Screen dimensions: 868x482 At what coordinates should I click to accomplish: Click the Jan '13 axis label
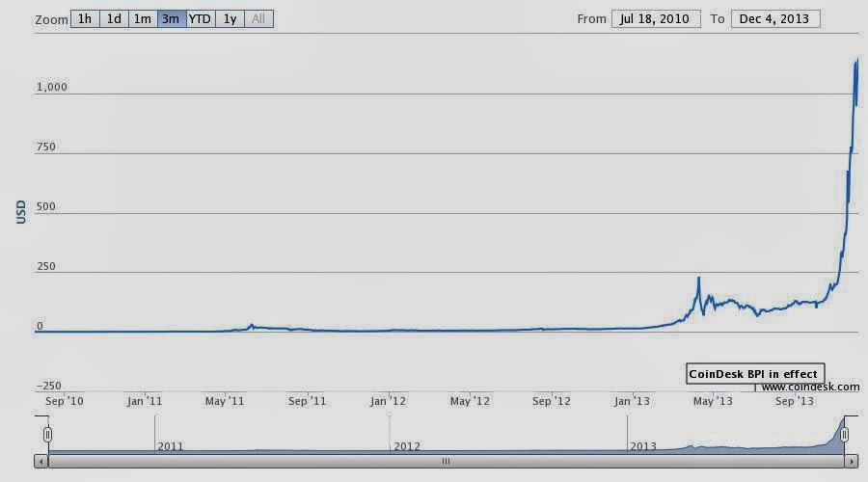pos(632,401)
